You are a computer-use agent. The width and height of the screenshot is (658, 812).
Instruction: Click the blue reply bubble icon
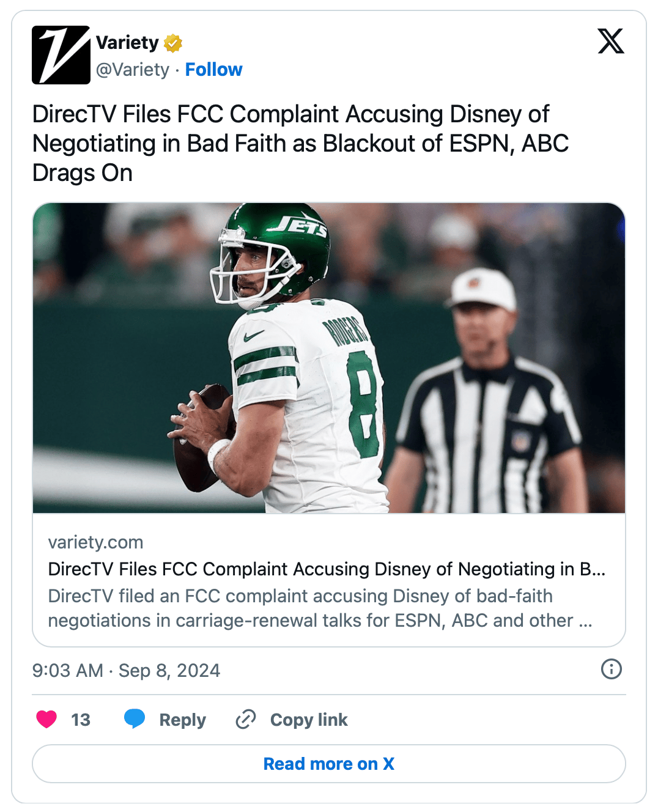135,719
